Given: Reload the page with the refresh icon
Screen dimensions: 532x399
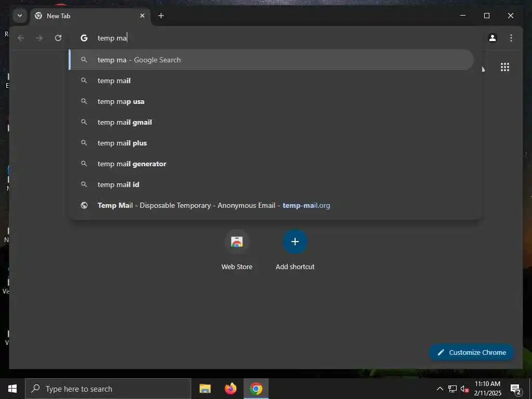Looking at the screenshot, I should point(58,38).
